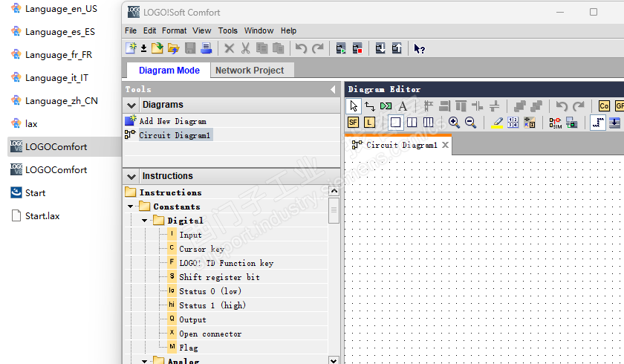Click the LOGO start mode icon
Viewport: 624px width, 364px height.
tap(341, 48)
